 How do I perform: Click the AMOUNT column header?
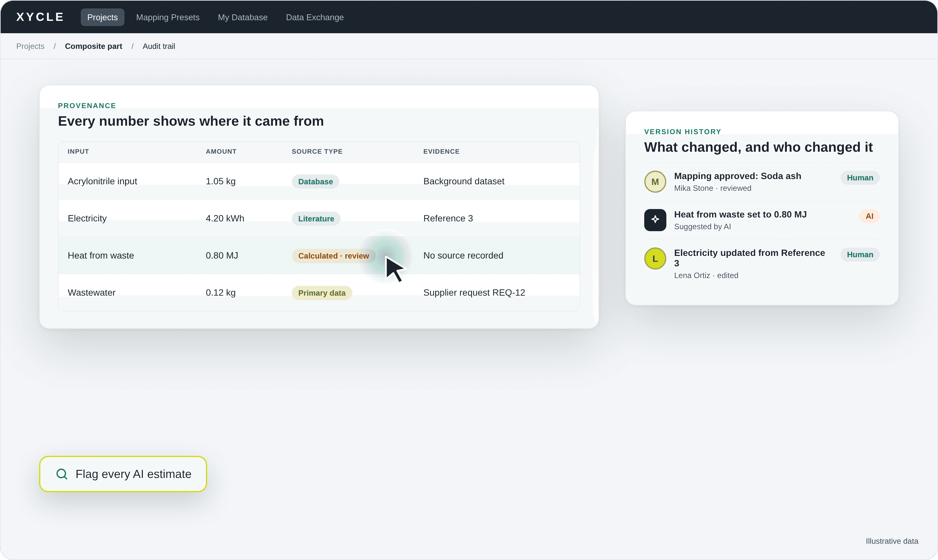coord(221,151)
